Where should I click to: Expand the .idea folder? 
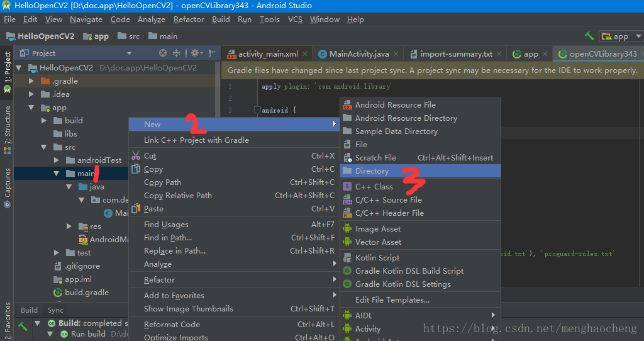pos(31,94)
